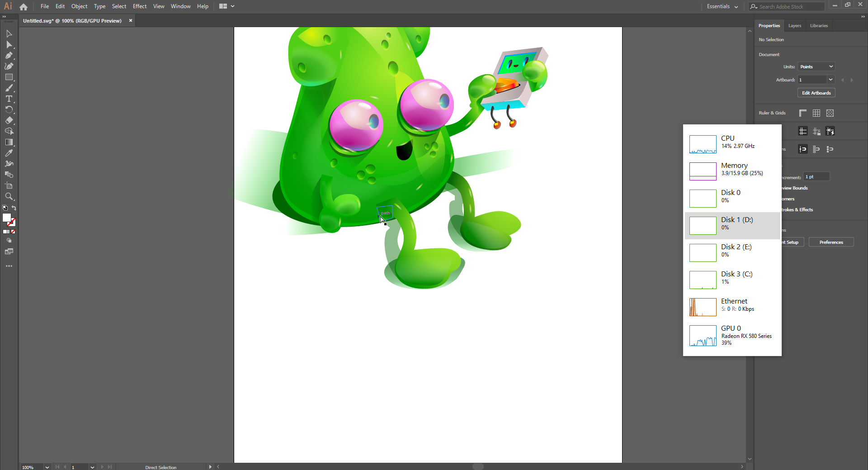Toggle Show Grid in Ruler & Grids
Image resolution: width=868 pixels, height=470 pixels.
click(816, 113)
